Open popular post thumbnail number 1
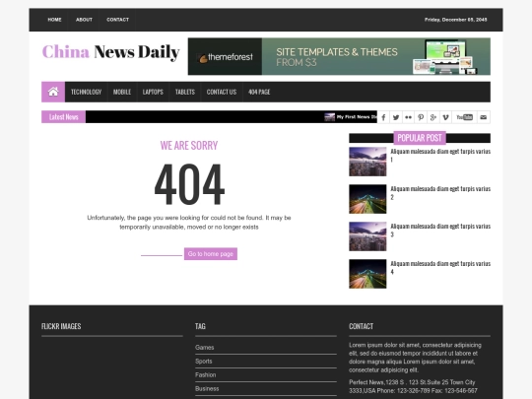This screenshot has width=532, height=399. pyautogui.click(x=367, y=162)
